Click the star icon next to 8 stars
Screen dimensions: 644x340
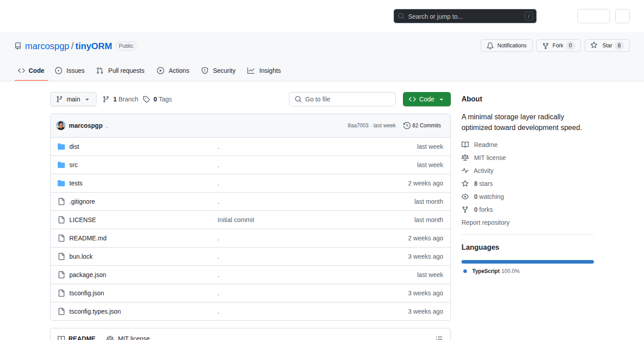[x=465, y=184]
